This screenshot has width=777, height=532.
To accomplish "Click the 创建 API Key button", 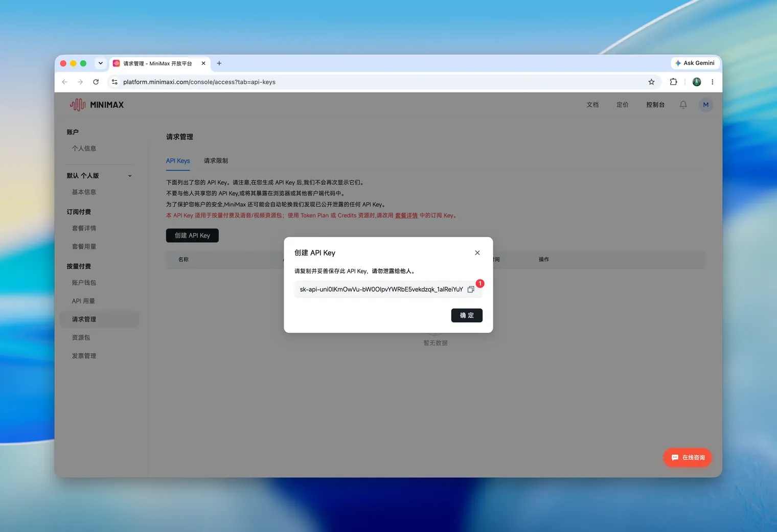I will pyautogui.click(x=192, y=236).
